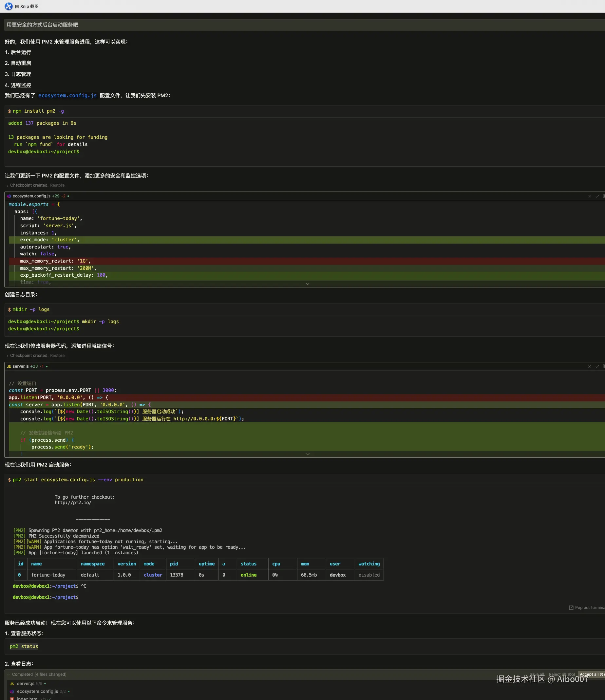Screen dimensions: 605x700
Task: Reject changes in ecosystem.config.js diff (X icon)
Action: pos(590,196)
